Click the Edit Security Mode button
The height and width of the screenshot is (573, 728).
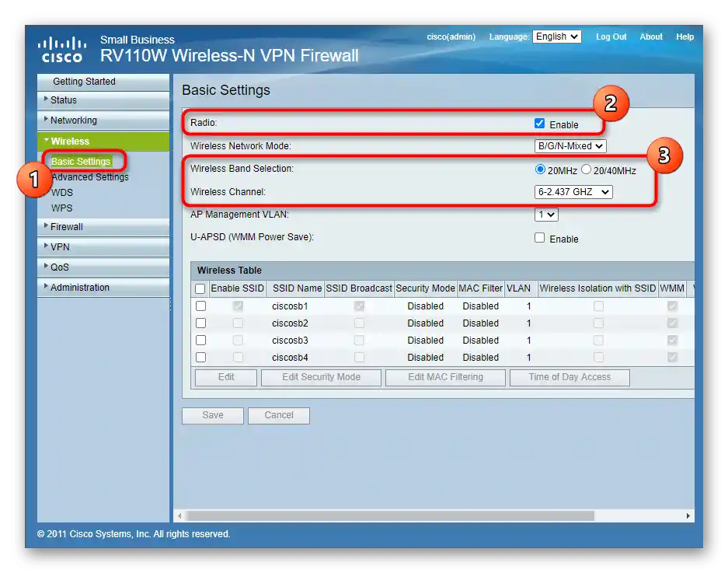click(322, 377)
